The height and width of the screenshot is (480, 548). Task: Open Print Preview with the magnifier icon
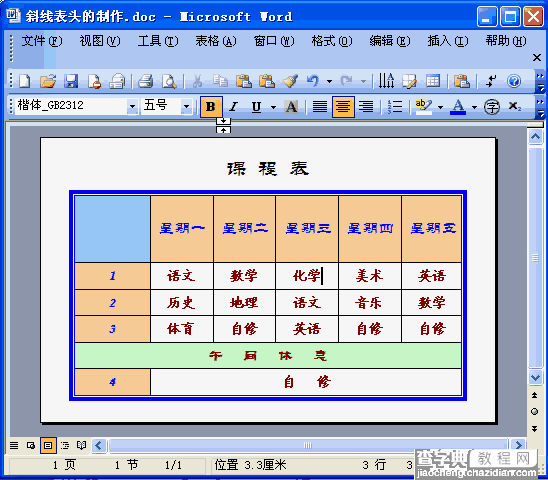[170, 81]
